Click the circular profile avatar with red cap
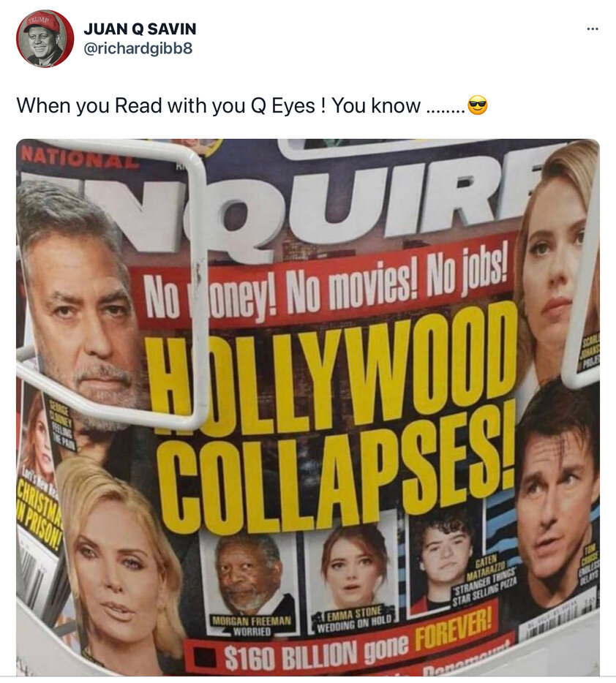616x683 pixels. tap(45, 38)
